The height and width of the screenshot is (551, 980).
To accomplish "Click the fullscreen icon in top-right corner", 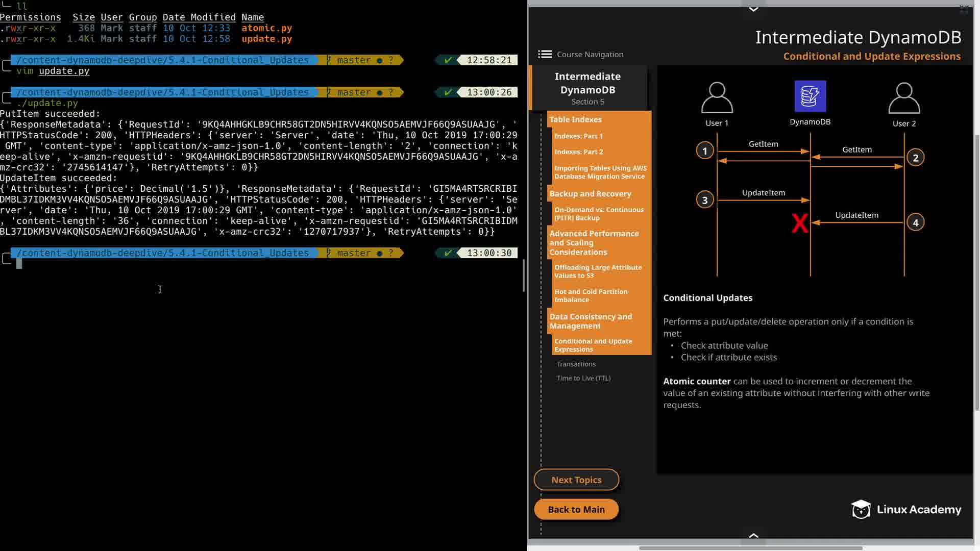I will tap(964, 9).
